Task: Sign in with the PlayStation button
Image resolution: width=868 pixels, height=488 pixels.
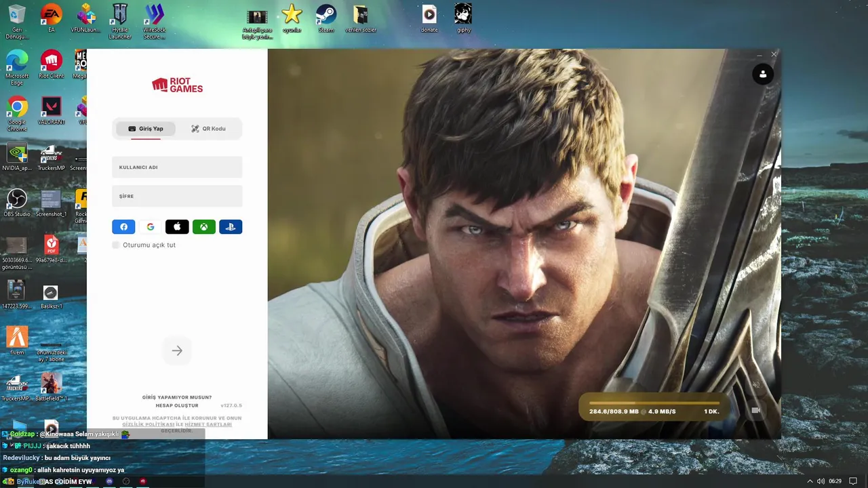Action: coord(231,227)
